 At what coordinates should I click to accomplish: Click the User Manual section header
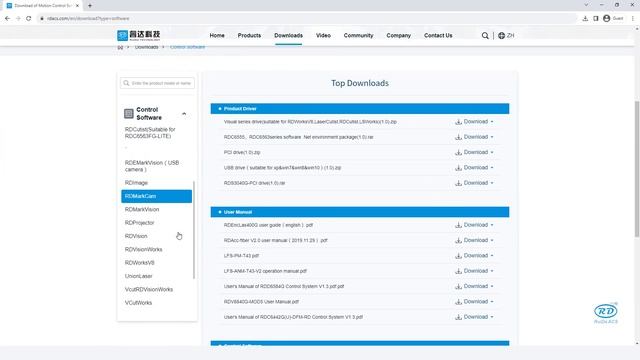coord(360,212)
